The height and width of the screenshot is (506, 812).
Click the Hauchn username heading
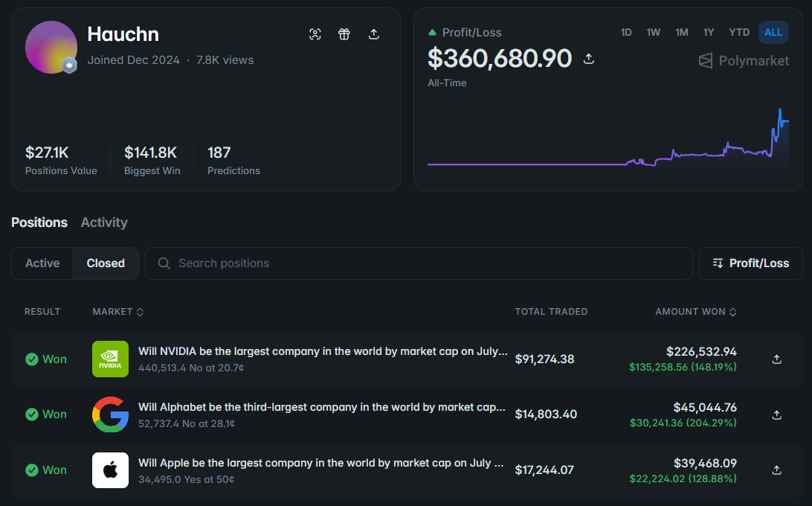tap(123, 34)
